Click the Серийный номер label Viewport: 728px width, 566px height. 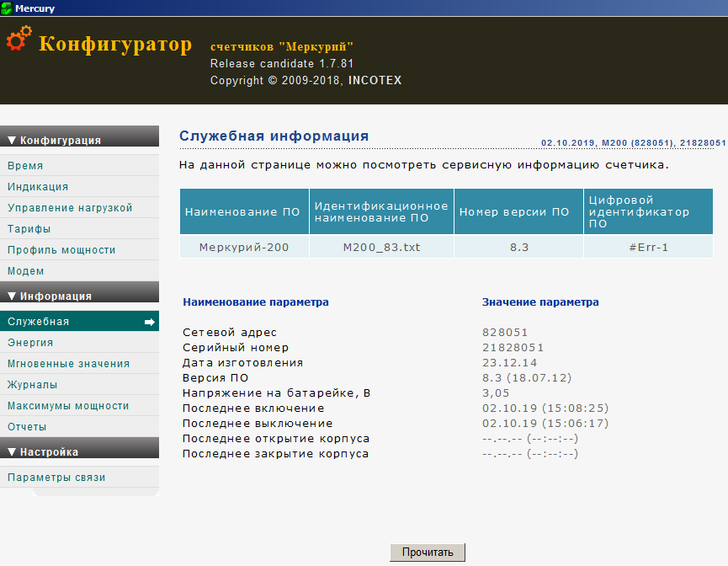click(236, 348)
